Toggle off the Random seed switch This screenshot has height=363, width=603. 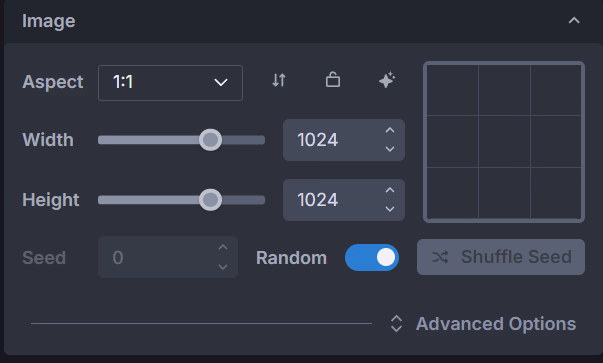pos(372,257)
